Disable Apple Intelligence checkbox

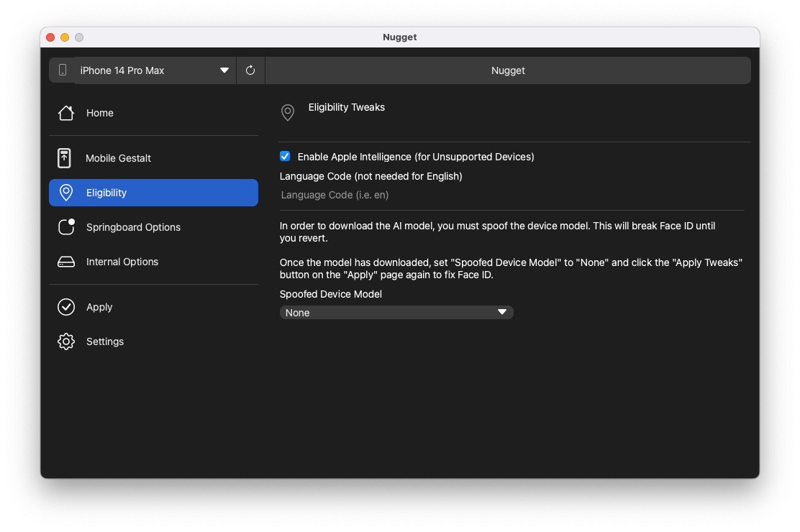(285, 156)
